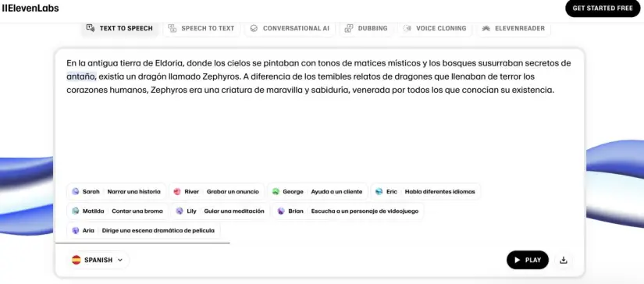Screen dimensions: 644x284
Task: Click the language dropdown chevron arrow
Action: pos(120,260)
